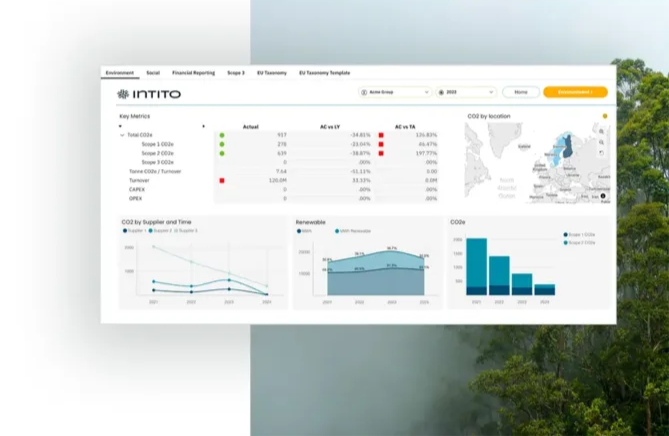
Task: Click the column arrow left of Actual
Action: tap(204, 126)
